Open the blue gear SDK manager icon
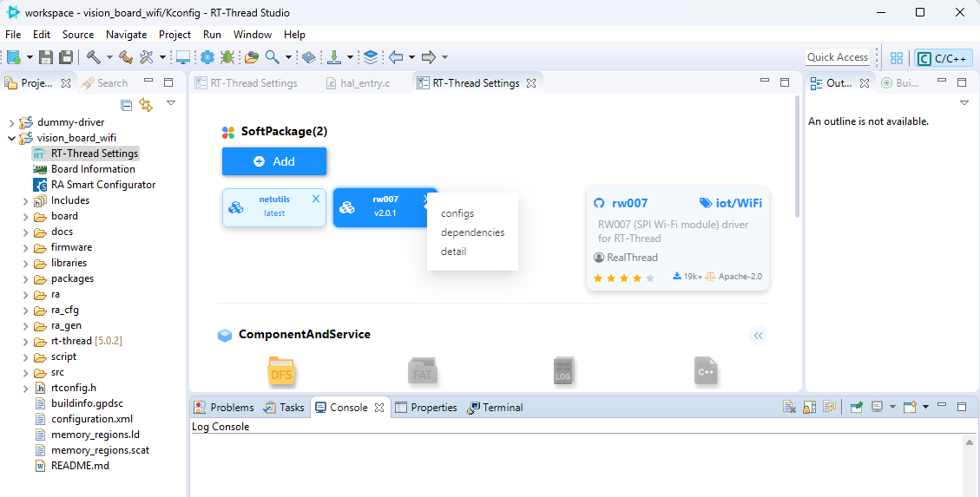This screenshot has height=497, width=980. 207,57
